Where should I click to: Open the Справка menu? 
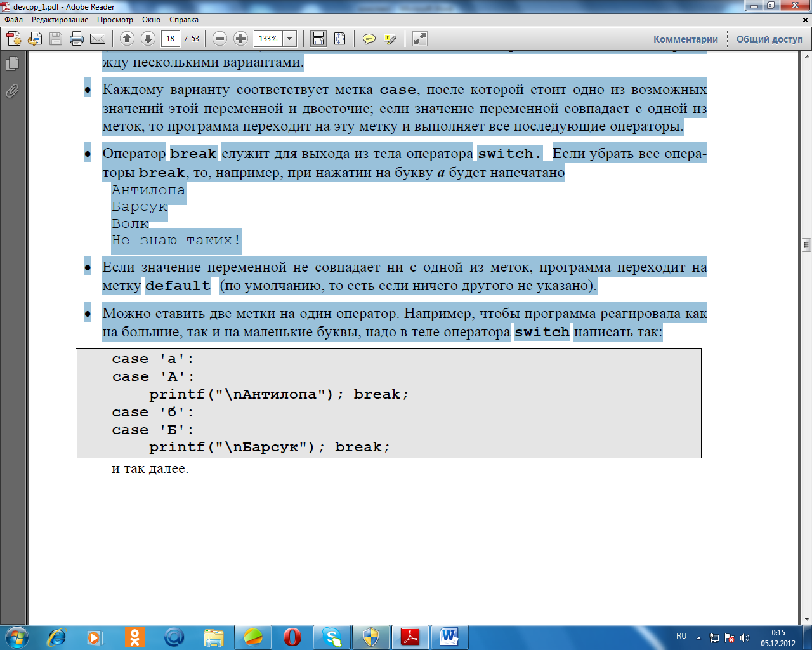[x=184, y=20]
